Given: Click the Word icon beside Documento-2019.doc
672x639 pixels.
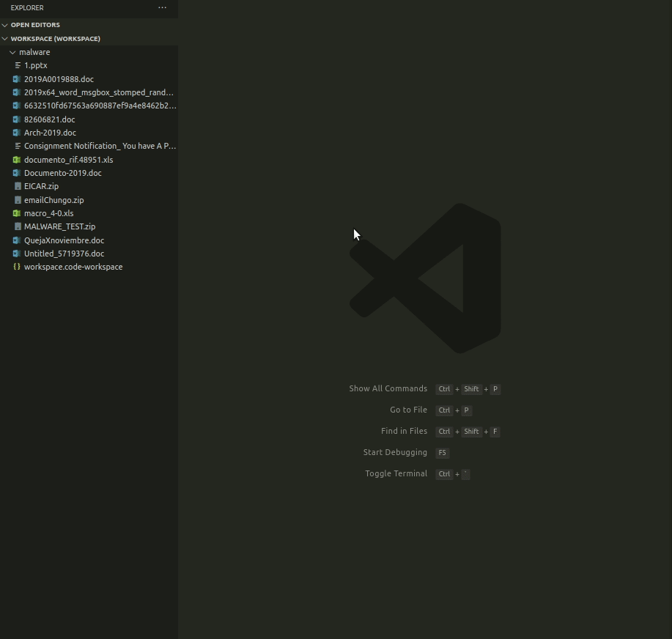Looking at the screenshot, I should click(x=17, y=173).
